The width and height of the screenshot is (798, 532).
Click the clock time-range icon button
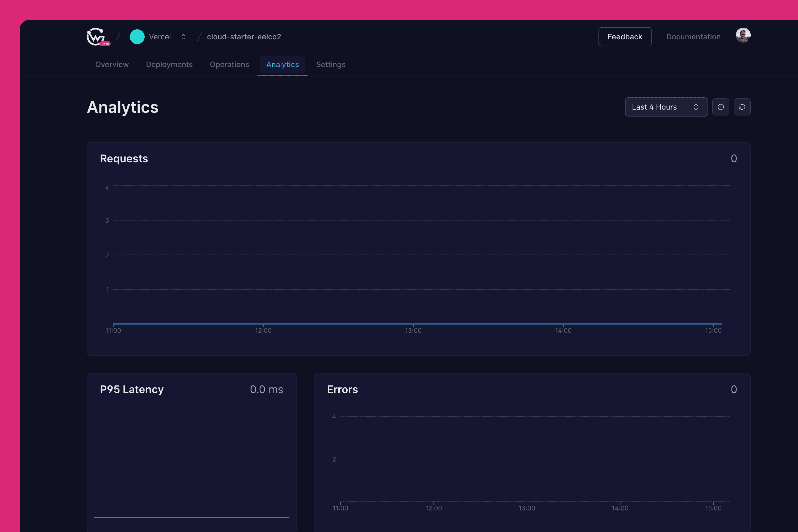(x=721, y=107)
